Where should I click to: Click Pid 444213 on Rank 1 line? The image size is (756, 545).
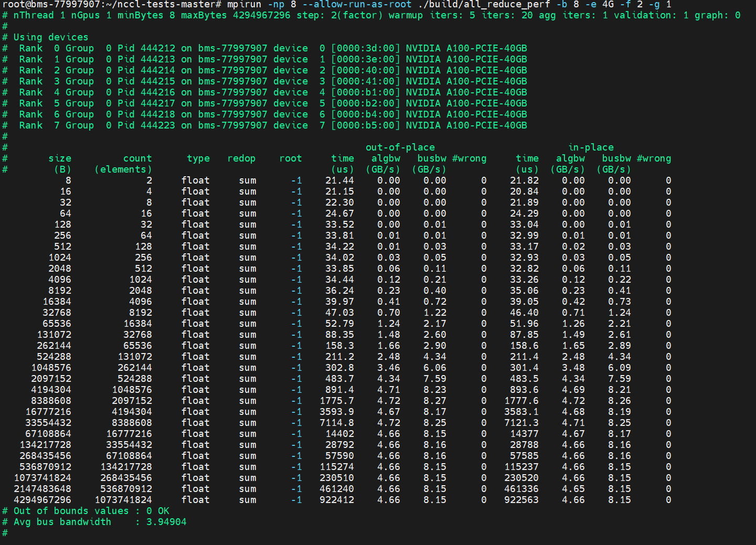click(146, 59)
